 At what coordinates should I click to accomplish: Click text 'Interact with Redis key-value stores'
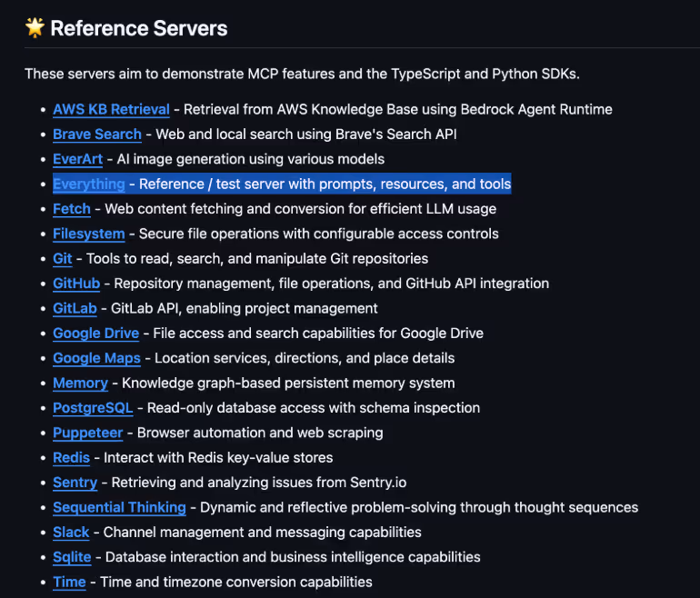tap(218, 458)
